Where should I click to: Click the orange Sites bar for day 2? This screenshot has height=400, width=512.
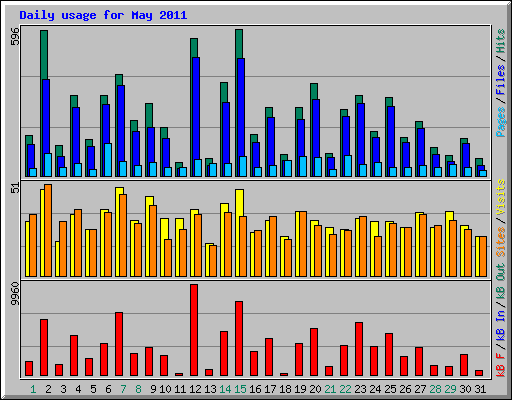click(48, 230)
